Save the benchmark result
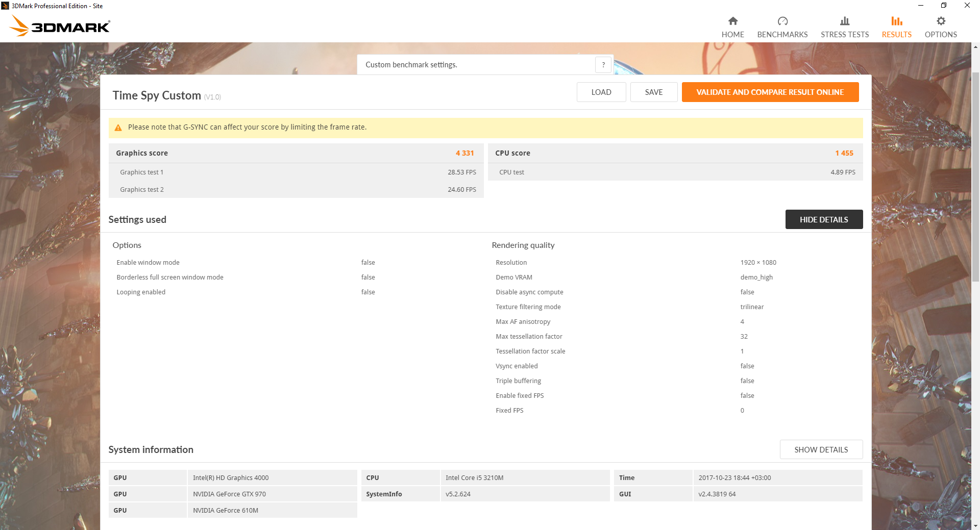The image size is (980, 530). [654, 92]
